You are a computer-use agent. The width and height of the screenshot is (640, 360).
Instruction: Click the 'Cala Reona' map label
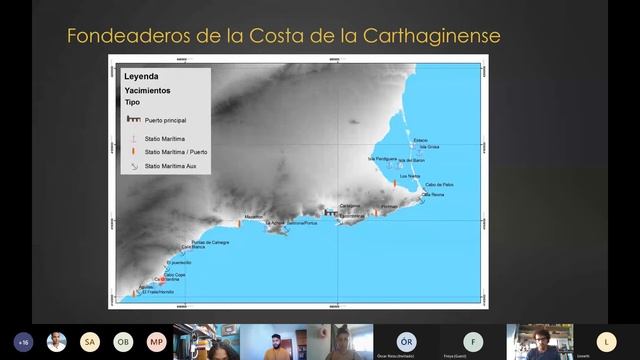433,195
